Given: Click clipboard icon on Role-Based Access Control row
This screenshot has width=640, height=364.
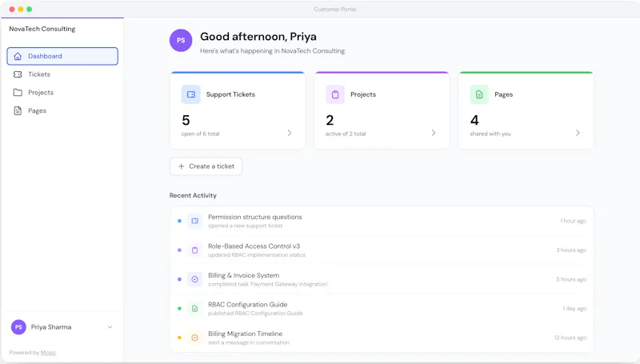Looking at the screenshot, I should coord(194,250).
